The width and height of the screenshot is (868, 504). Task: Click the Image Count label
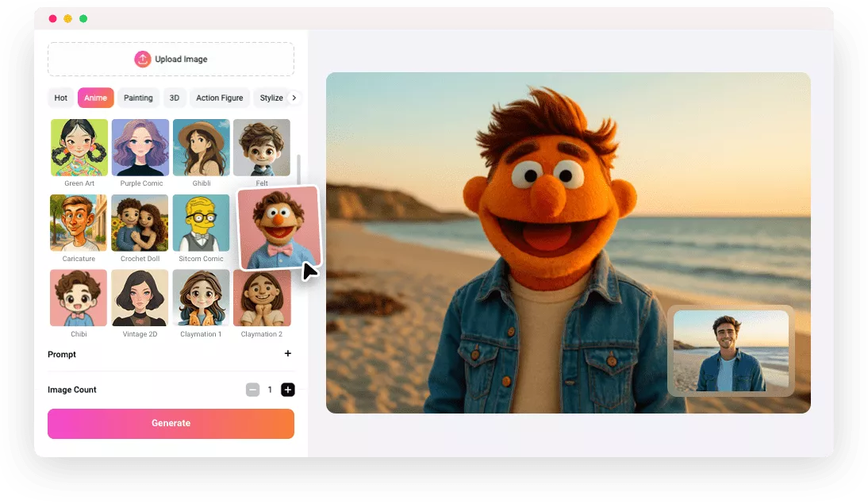(x=72, y=390)
